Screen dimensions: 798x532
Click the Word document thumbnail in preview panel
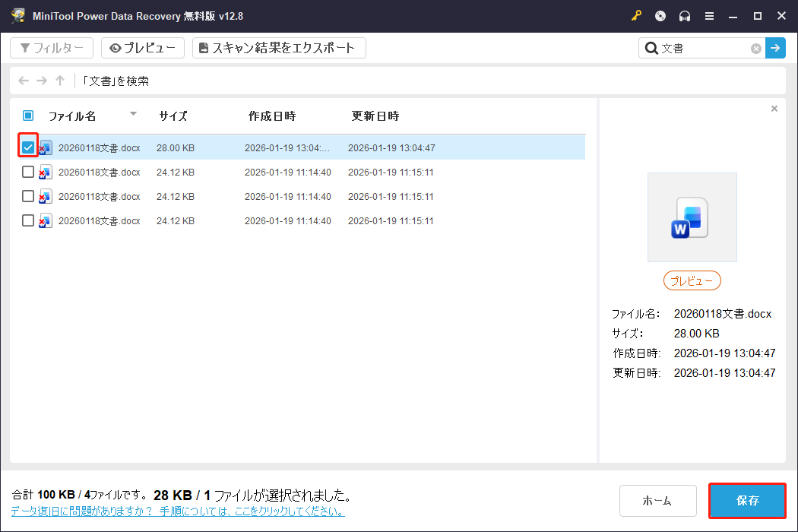pos(692,217)
